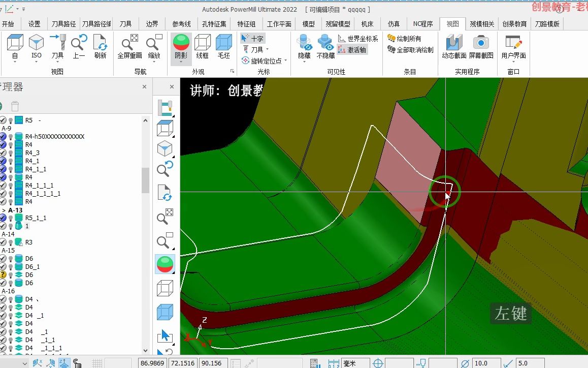Select the D6_1 toolpath entry

click(32, 267)
